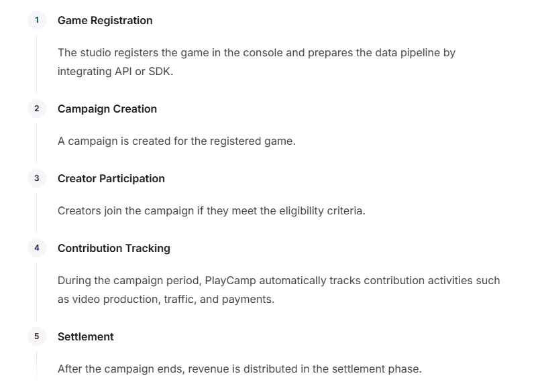Click the text about integrating API or SDK
Screen dimensions: 542x392
115,72
